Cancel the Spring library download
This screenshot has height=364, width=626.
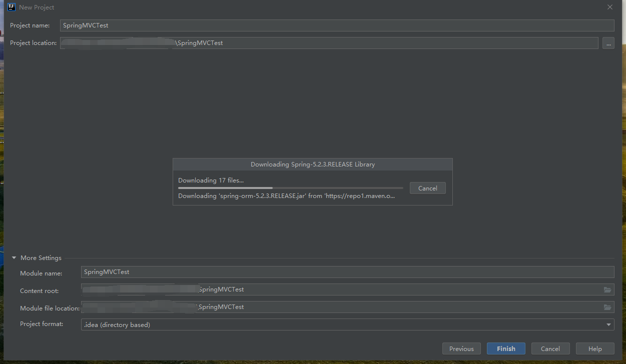coord(427,188)
